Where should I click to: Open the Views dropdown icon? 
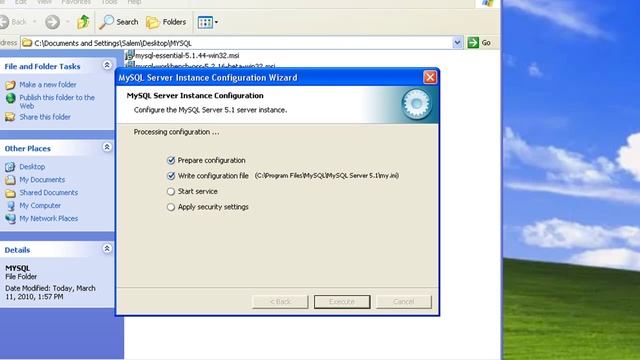208,22
